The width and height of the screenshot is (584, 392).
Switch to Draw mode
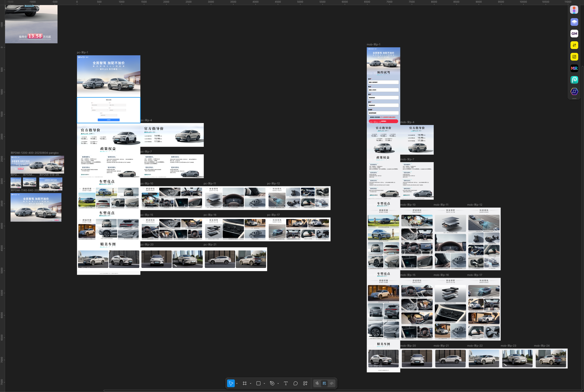tap(317, 383)
